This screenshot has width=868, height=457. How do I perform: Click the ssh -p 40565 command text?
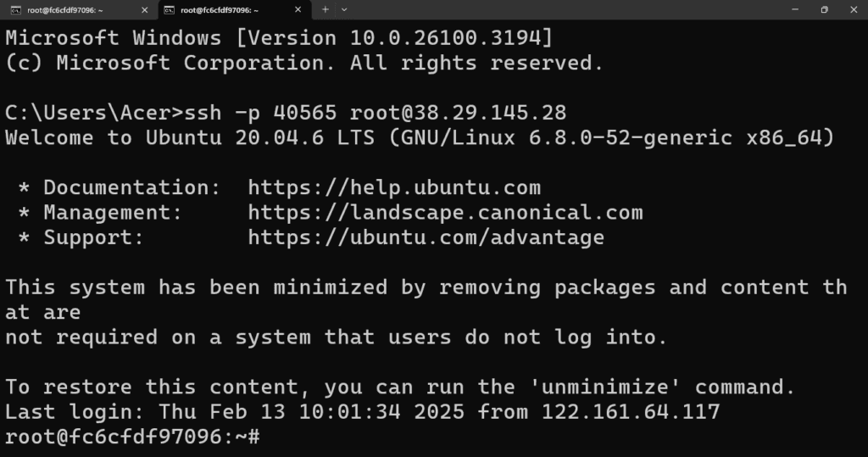[x=260, y=113]
